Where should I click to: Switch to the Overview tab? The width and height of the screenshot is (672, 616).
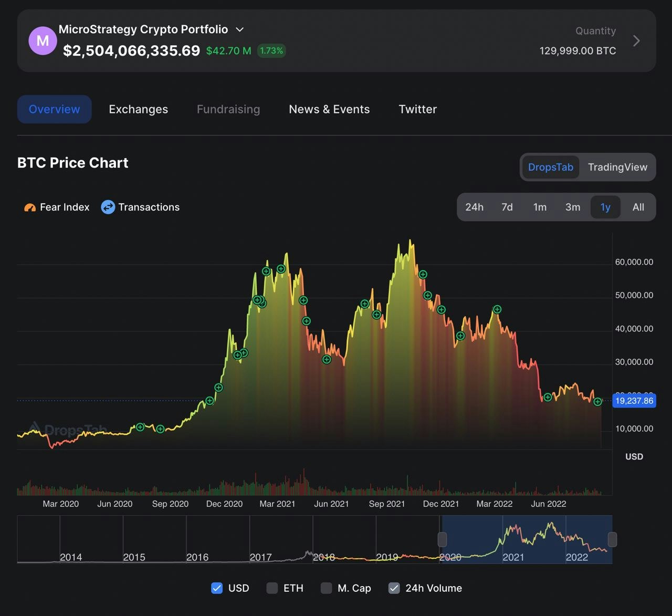point(55,109)
